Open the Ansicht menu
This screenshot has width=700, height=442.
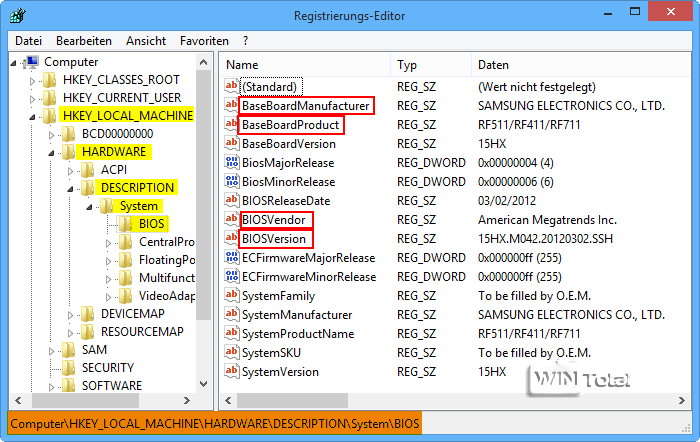click(146, 41)
